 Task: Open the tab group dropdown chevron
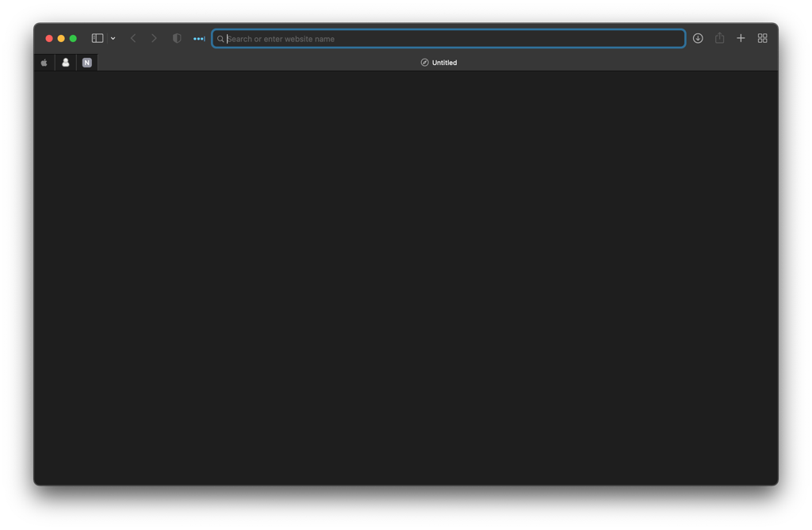click(113, 37)
